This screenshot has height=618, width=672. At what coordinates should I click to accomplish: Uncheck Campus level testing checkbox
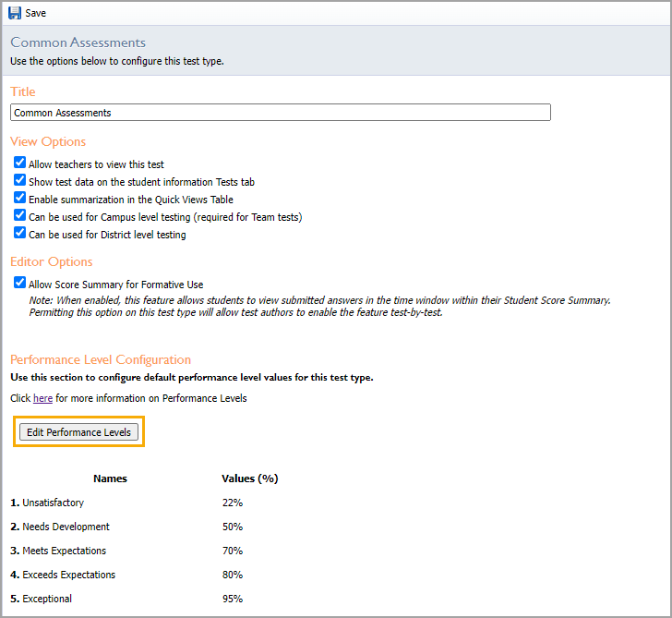[19, 215]
